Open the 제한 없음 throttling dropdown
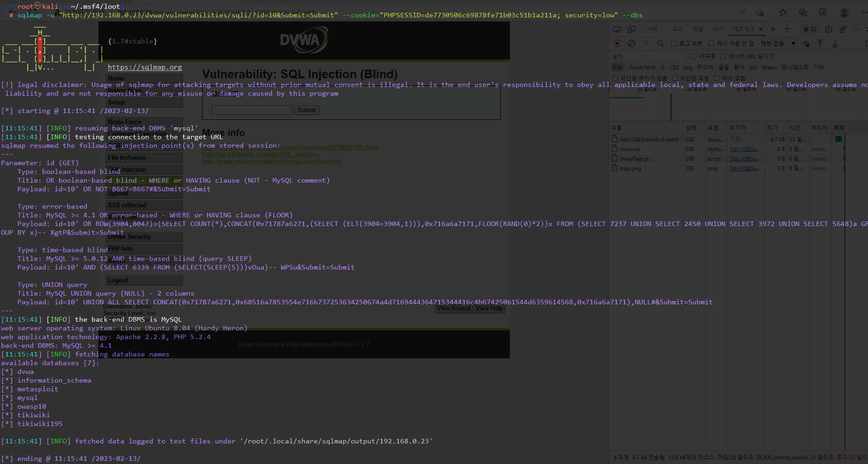 tap(778, 43)
